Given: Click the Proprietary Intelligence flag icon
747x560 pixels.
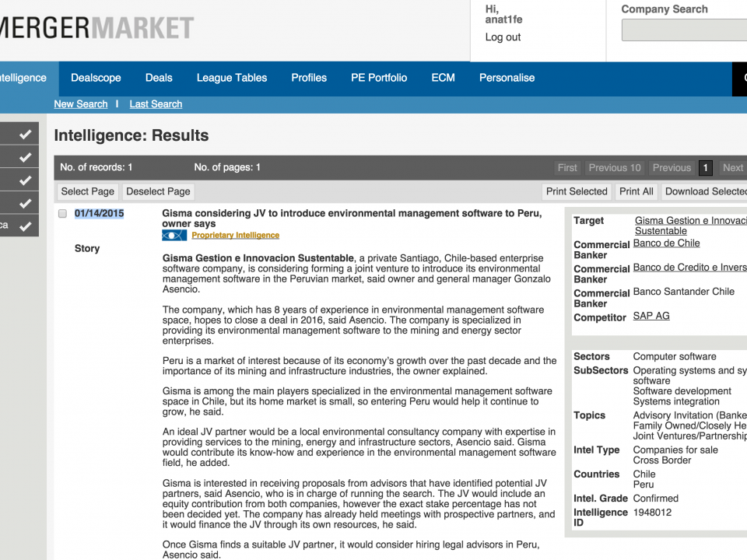Looking at the screenshot, I should tap(174, 235).
